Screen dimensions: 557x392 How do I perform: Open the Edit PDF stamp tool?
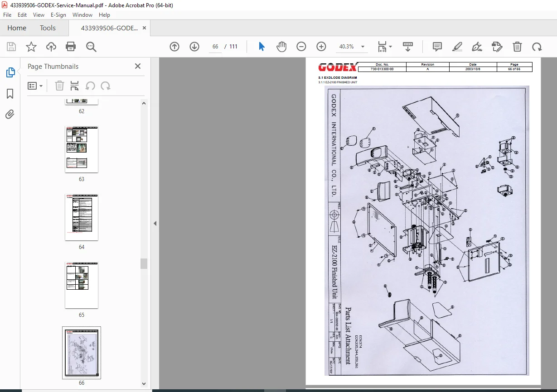[497, 47]
